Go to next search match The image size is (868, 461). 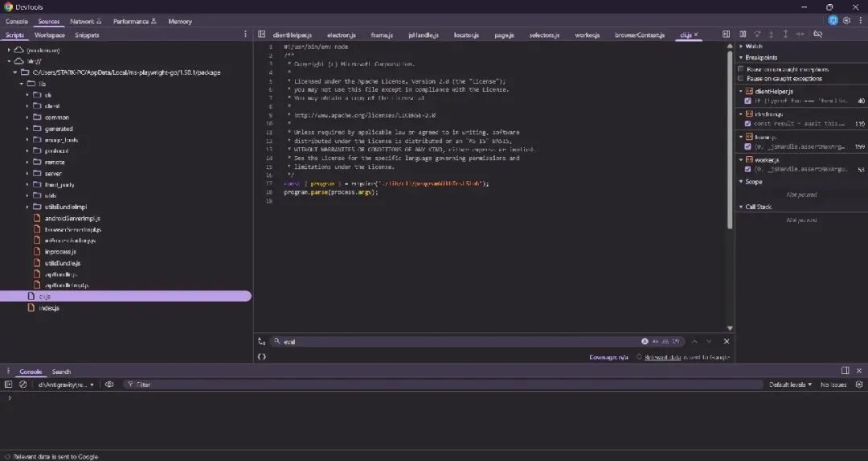point(709,341)
